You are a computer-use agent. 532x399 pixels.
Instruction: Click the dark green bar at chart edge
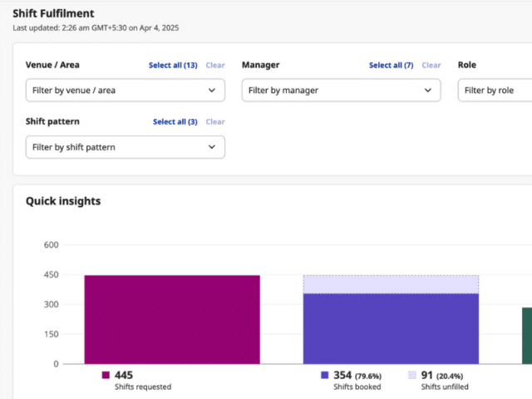pos(527,336)
